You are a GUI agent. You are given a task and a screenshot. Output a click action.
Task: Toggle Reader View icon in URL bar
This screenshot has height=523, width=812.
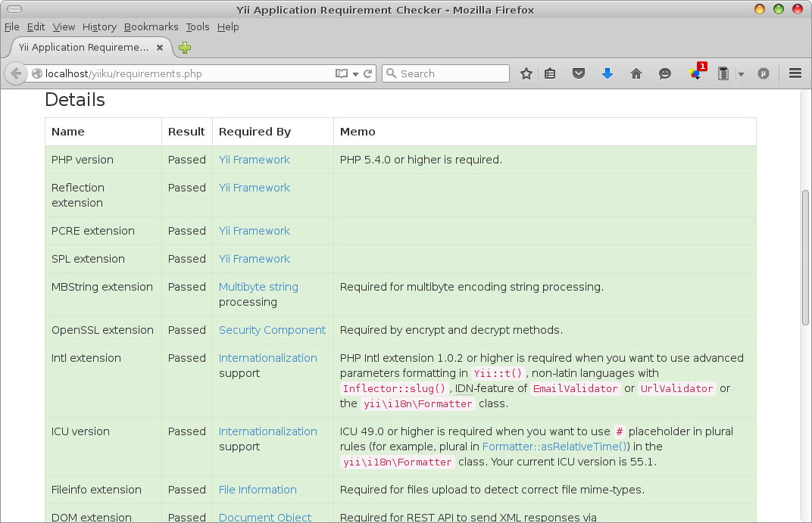tap(342, 73)
